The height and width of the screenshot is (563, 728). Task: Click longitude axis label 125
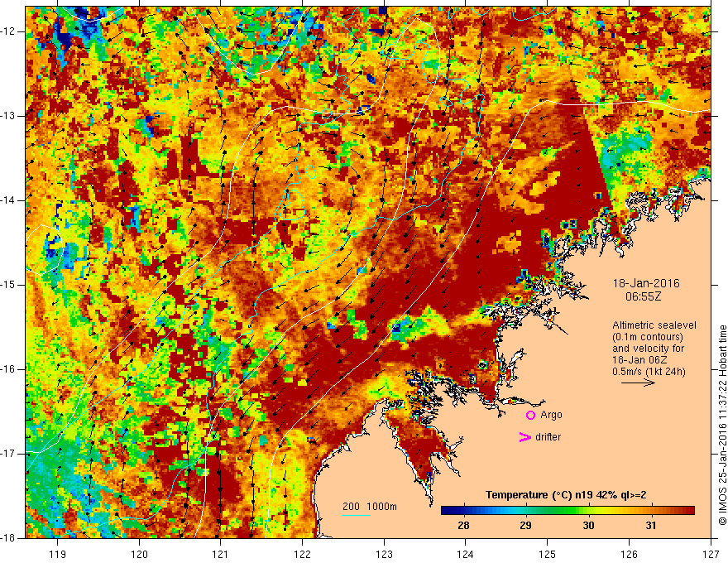pos(548,554)
